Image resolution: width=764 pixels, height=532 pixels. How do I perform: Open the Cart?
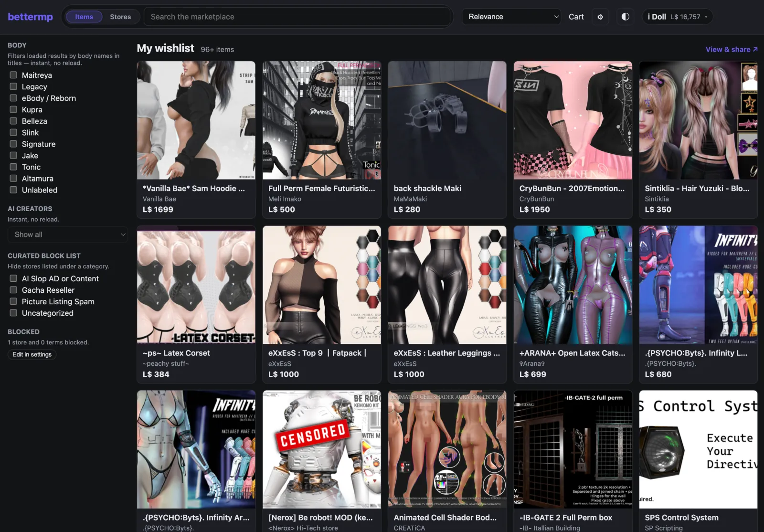(576, 17)
